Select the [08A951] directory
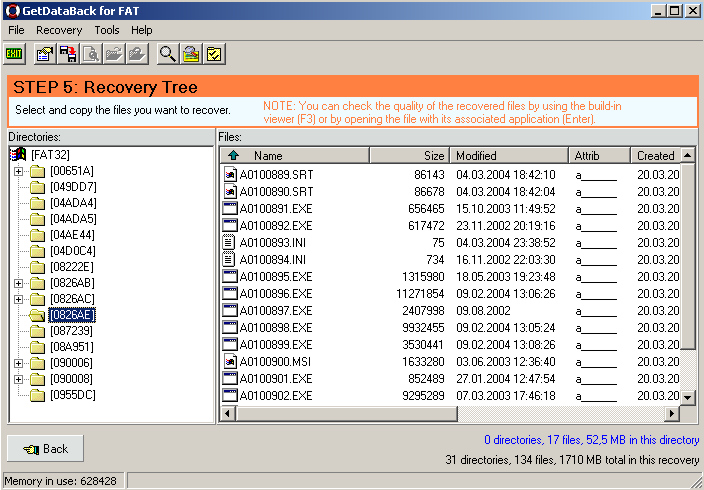This screenshot has height=490, width=704. [x=72, y=347]
